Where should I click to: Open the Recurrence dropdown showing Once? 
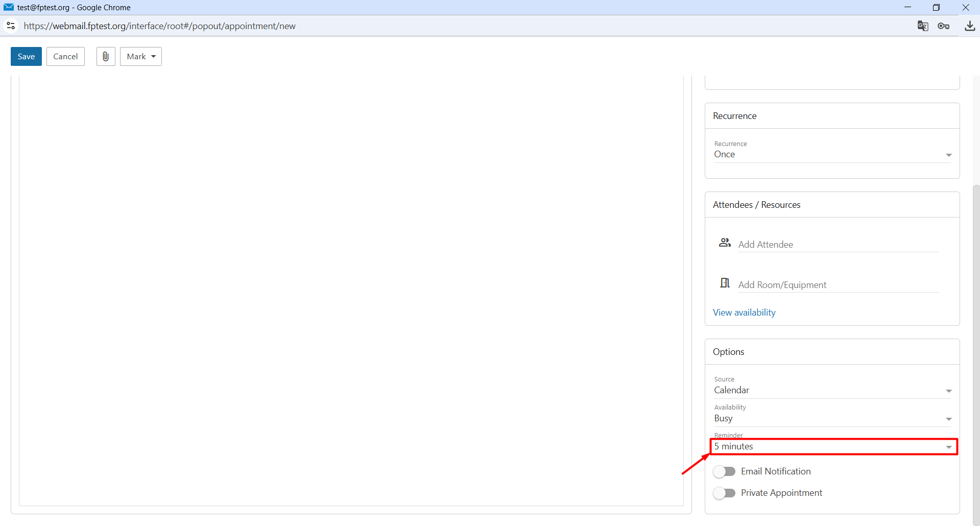tap(833, 154)
